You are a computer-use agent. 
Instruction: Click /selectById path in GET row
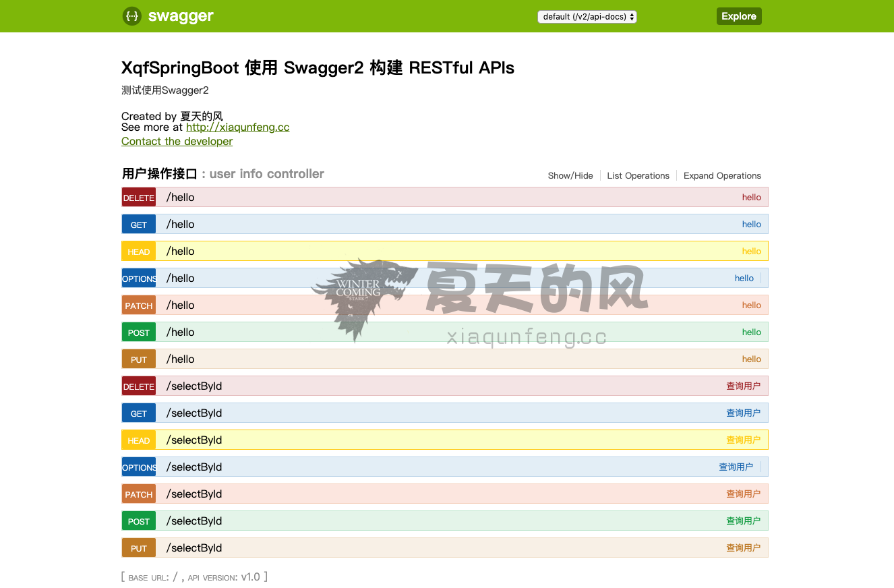coord(194,413)
